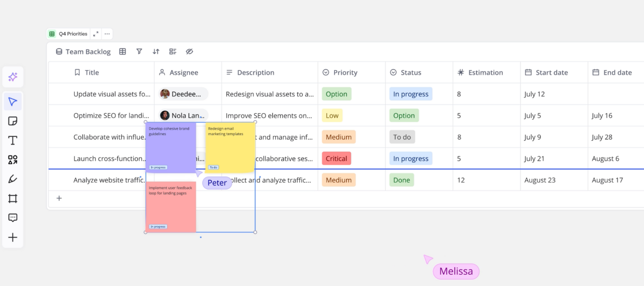
Task: Add a new row with plus button
Action: 59,198
